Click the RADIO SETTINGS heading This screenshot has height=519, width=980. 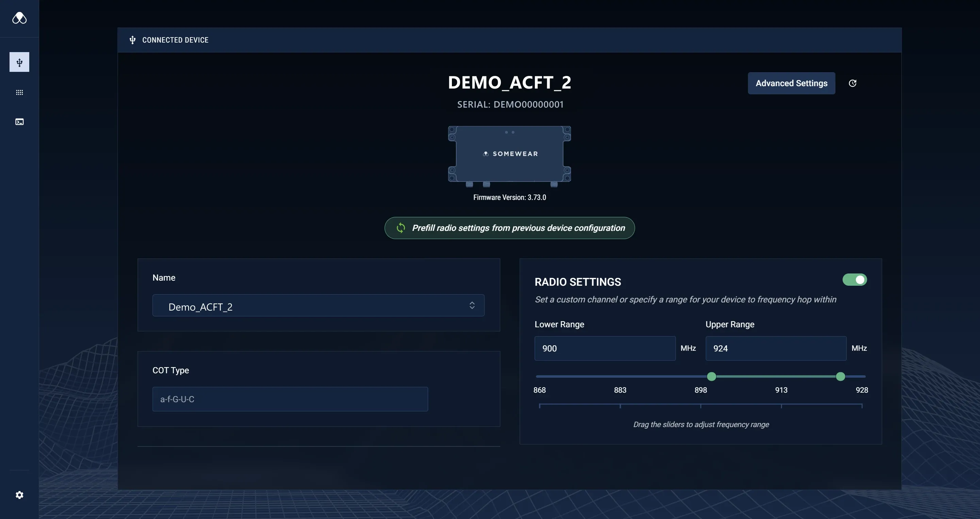[577, 282]
